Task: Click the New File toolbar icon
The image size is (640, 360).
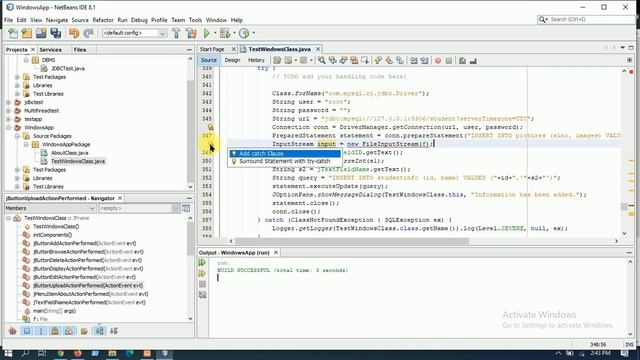Action: point(13,33)
